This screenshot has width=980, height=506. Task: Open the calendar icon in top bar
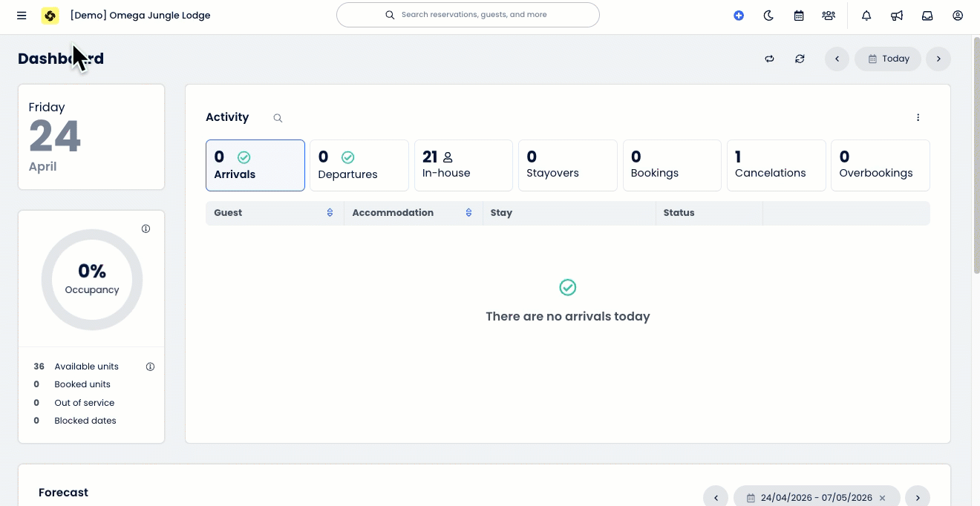[799, 16]
